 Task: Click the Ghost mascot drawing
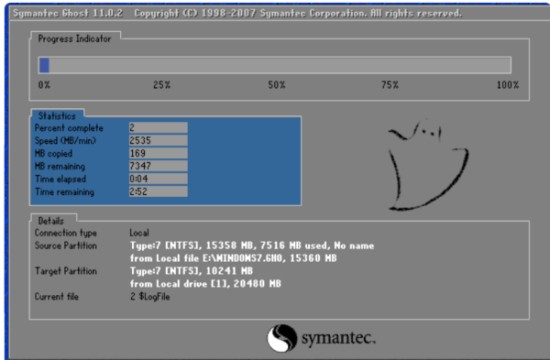(428, 166)
